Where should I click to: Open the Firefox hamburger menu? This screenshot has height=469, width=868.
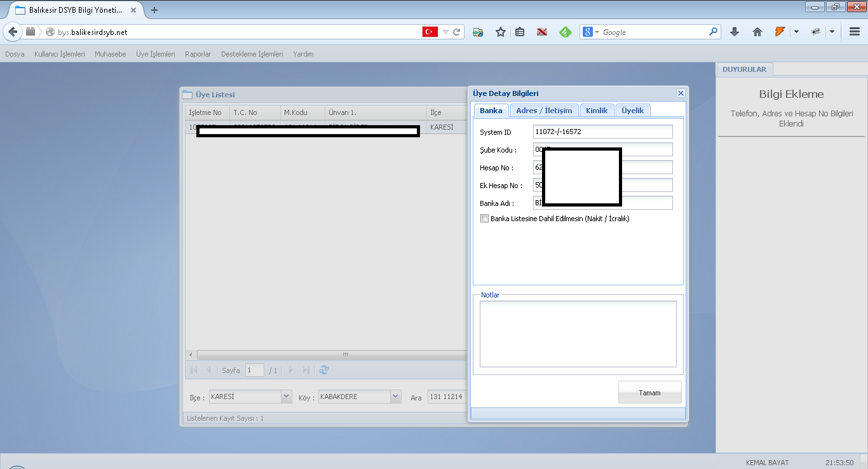pyautogui.click(x=855, y=32)
